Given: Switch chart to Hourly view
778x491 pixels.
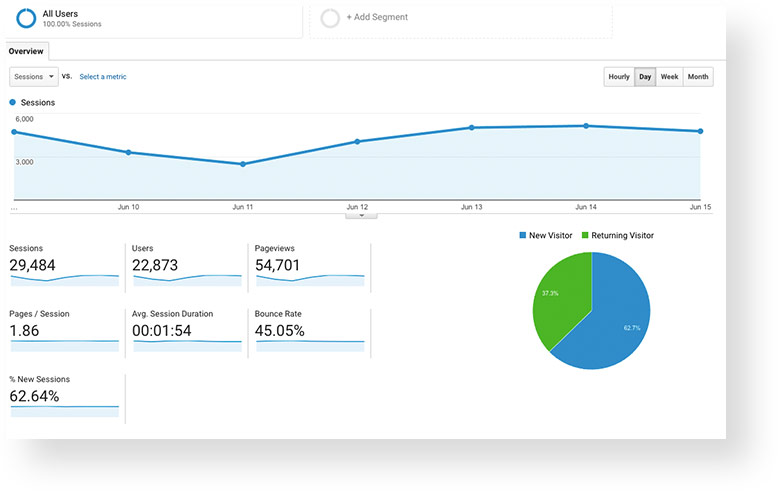Looking at the screenshot, I should 619,77.
